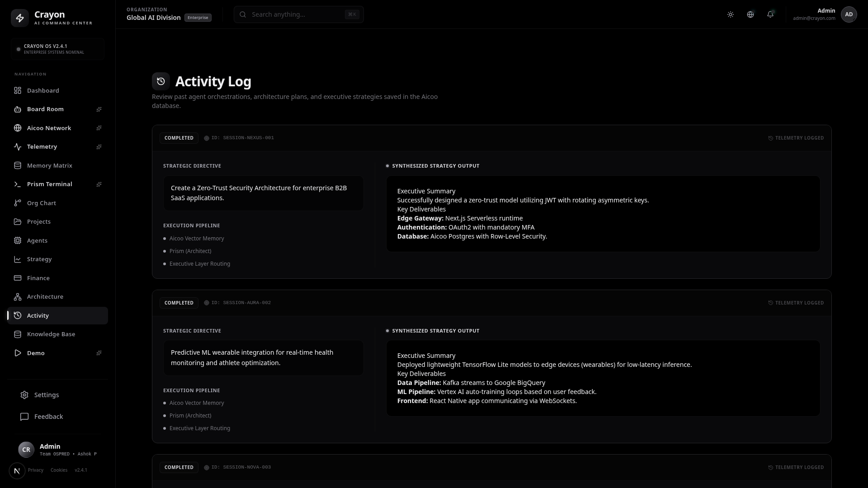Click the AD user avatar
This screenshot has width=868, height=488.
pyautogui.click(x=849, y=14)
